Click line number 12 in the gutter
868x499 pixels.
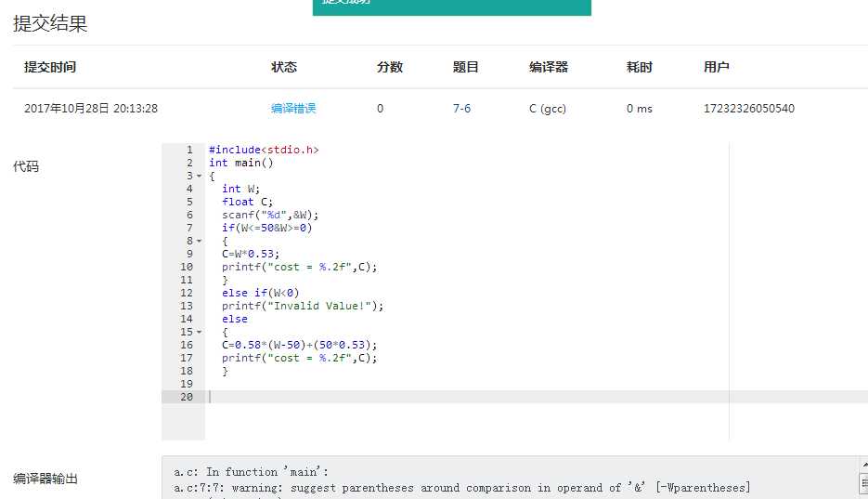187,293
